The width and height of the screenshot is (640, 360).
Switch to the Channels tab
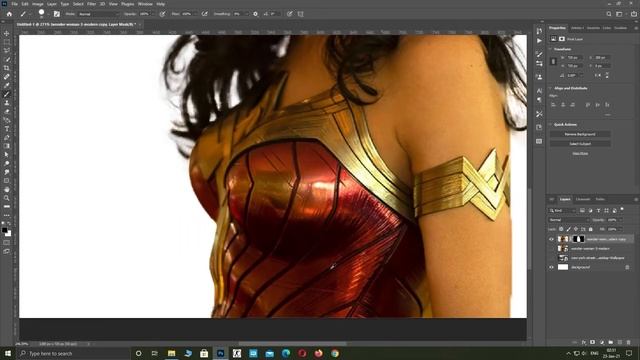click(x=583, y=199)
